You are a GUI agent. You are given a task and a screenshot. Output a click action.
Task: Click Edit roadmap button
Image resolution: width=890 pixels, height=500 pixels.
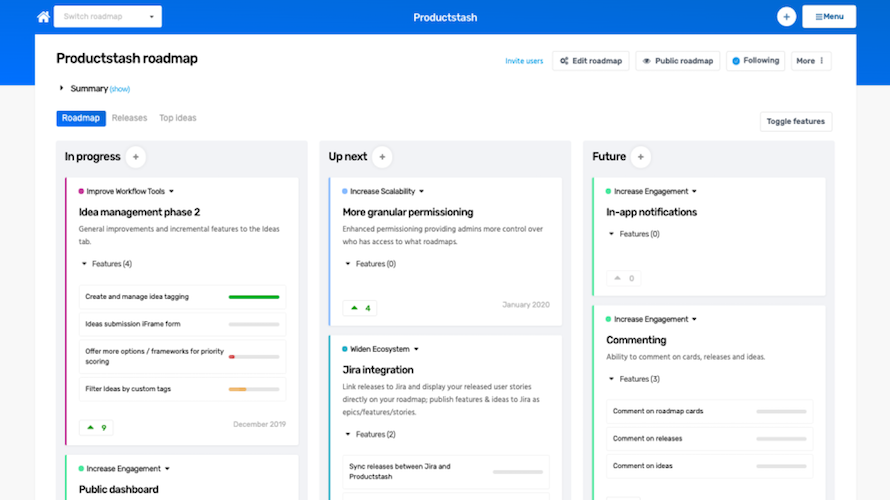(x=590, y=61)
